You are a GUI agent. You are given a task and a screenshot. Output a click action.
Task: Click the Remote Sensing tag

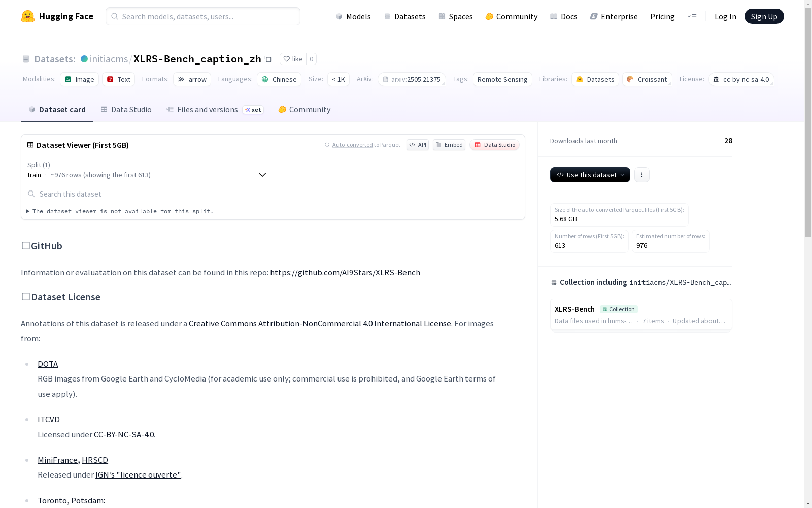coord(502,79)
